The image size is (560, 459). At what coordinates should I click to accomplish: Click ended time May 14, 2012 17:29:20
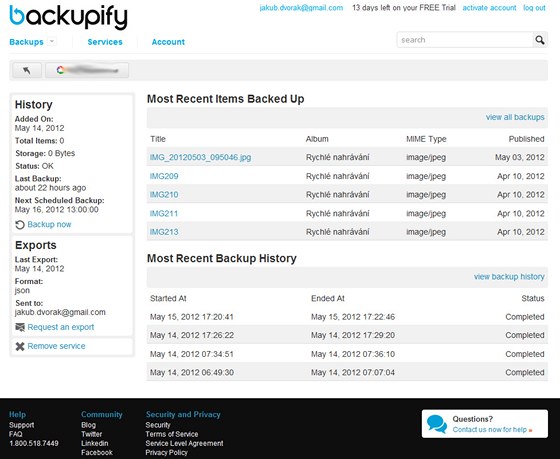(353, 335)
